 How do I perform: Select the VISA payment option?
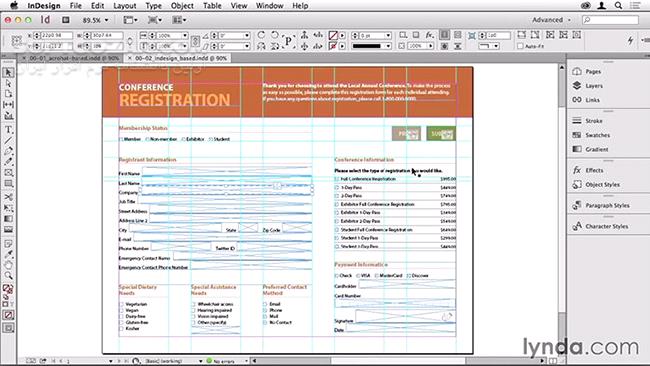358,276
